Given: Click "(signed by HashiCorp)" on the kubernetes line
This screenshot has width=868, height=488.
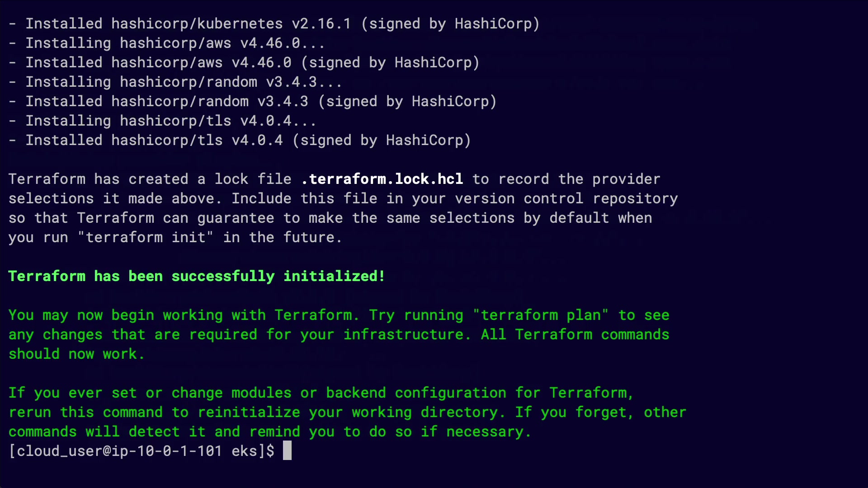Looking at the screenshot, I should pyautogui.click(x=450, y=24).
